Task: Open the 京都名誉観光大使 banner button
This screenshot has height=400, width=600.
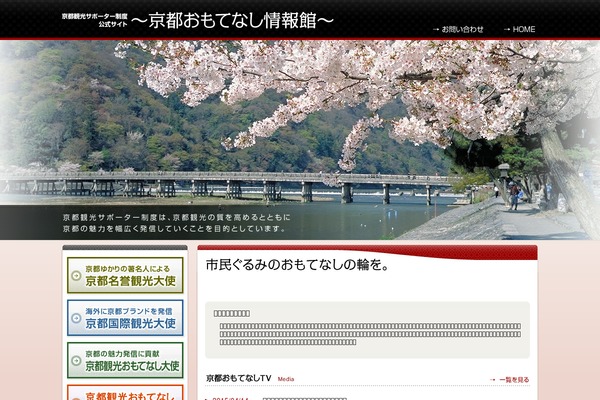Action: 125,275
